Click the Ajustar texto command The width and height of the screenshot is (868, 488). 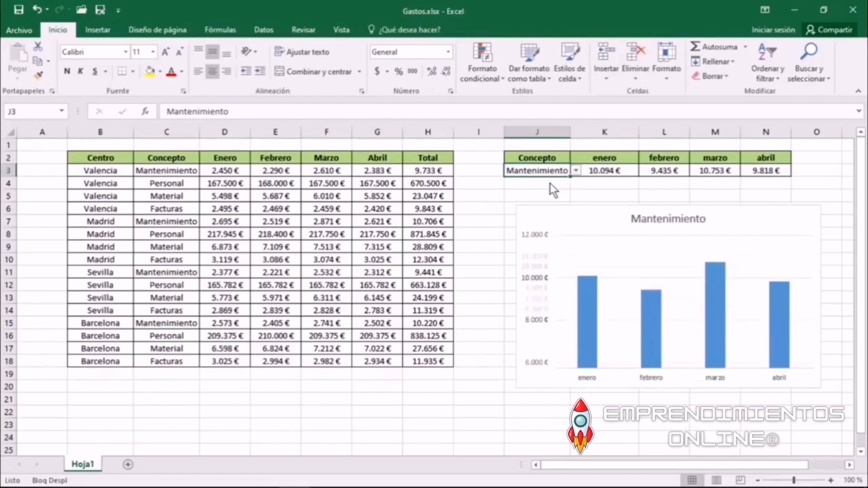click(302, 52)
